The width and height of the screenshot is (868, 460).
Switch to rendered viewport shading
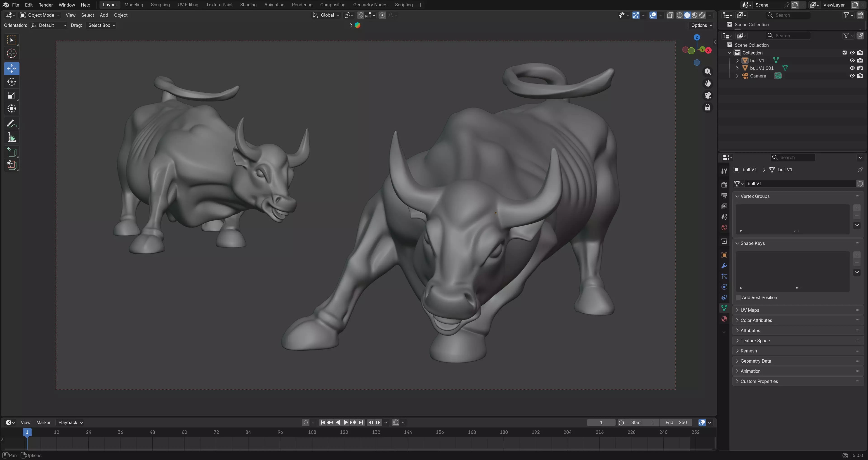(702, 15)
